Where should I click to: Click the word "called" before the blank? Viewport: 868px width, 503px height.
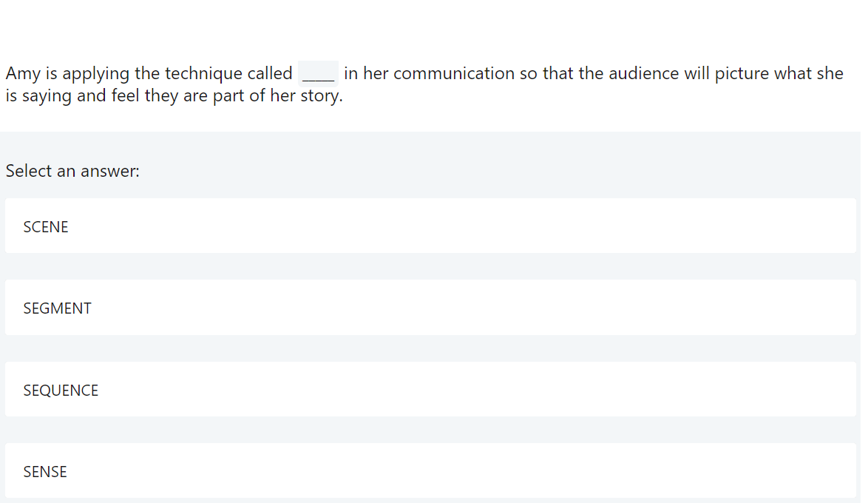[270, 74]
